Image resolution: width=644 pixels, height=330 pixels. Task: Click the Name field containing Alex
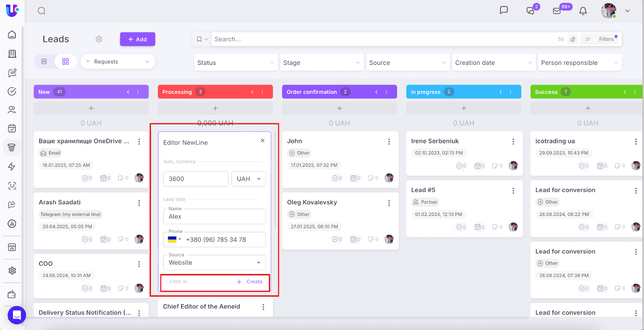pyautogui.click(x=214, y=217)
